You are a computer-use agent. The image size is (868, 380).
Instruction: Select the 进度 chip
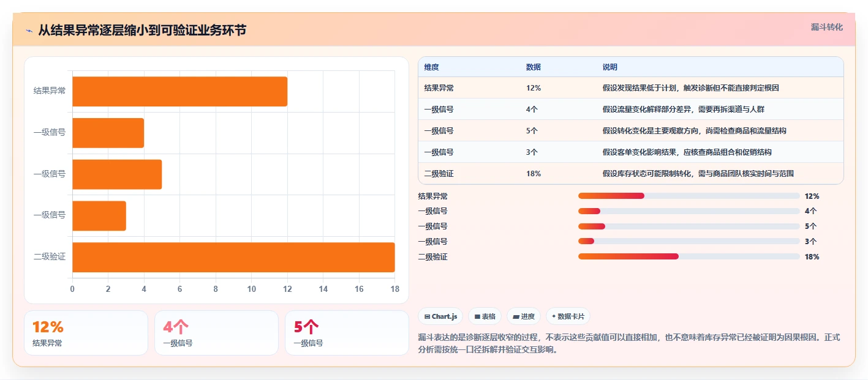[524, 316]
